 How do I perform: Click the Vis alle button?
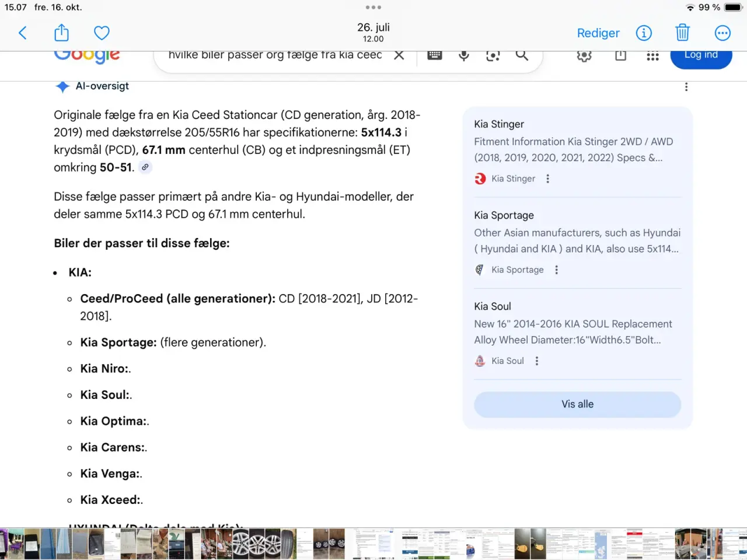578,404
